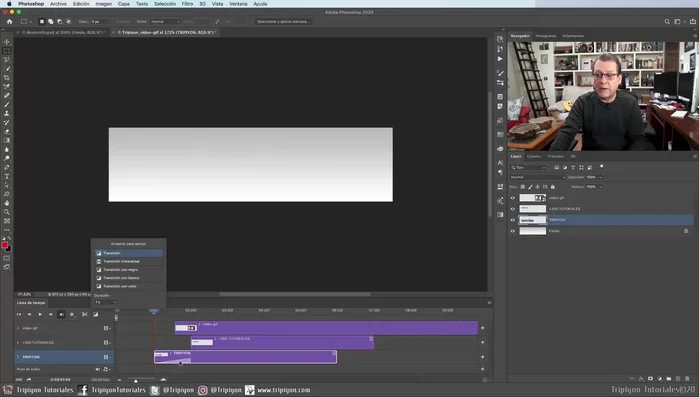Click the blue playhead marker in timeline
The width and height of the screenshot is (699, 397).
pyautogui.click(x=154, y=311)
